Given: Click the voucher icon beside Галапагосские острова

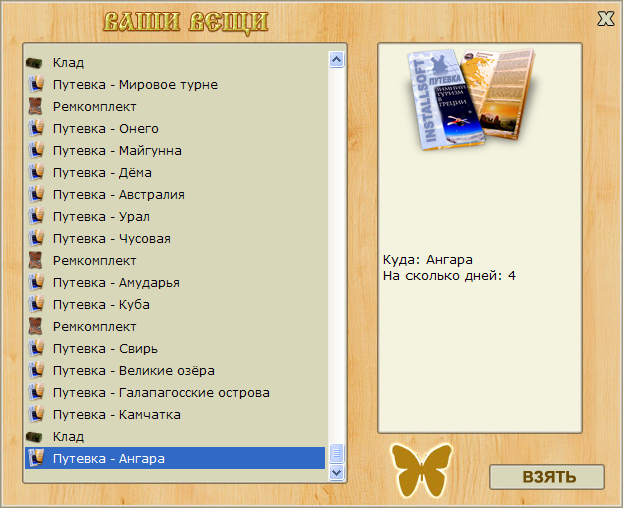Looking at the screenshot, I should (36, 392).
